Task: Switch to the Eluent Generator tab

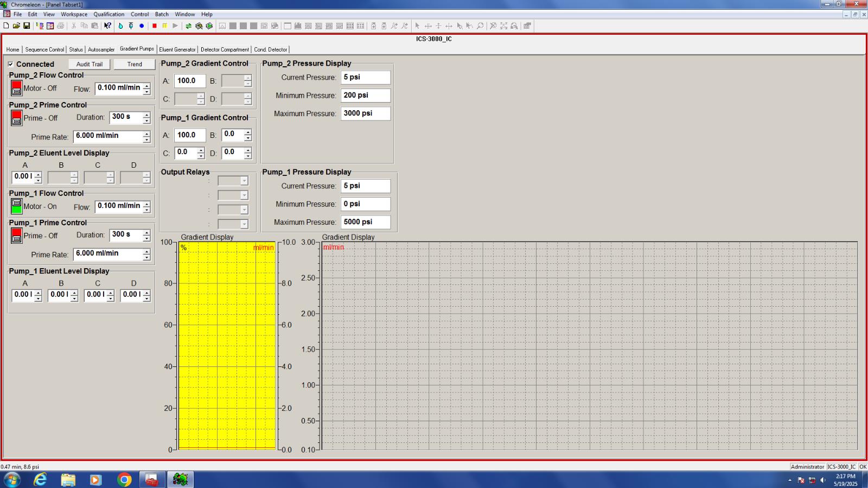Action: pos(177,49)
